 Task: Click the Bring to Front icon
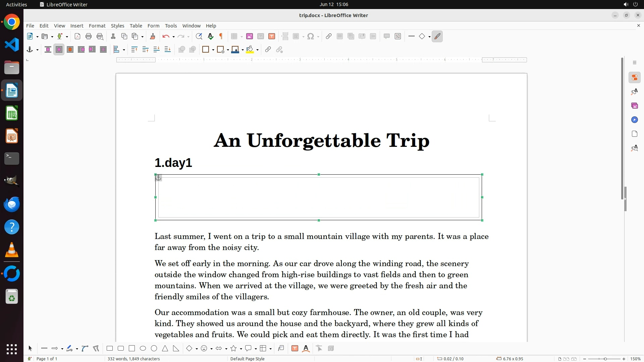pos(135,50)
